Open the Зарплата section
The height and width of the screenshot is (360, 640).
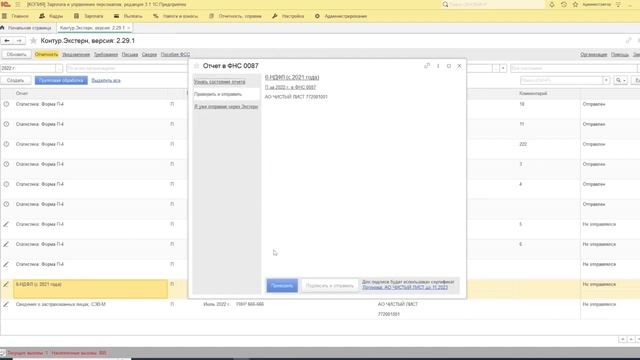pyautogui.click(x=89, y=16)
